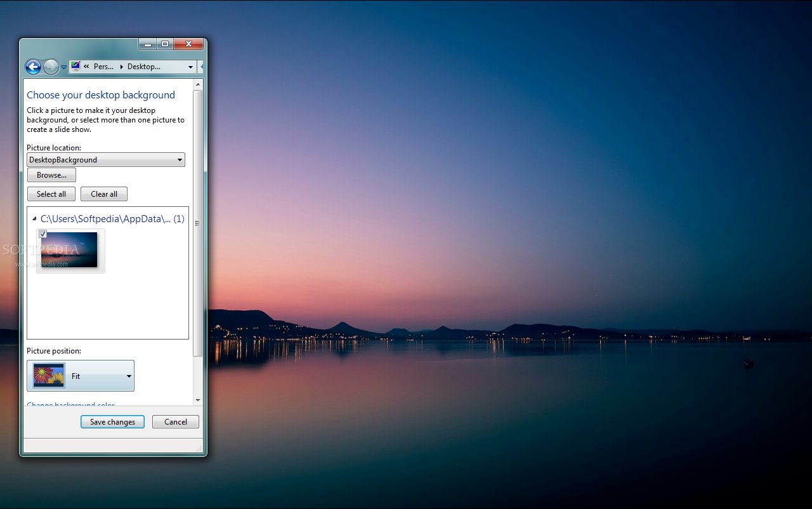Click the Personalization icon in address bar
This screenshot has height=509, width=812.
[75, 66]
